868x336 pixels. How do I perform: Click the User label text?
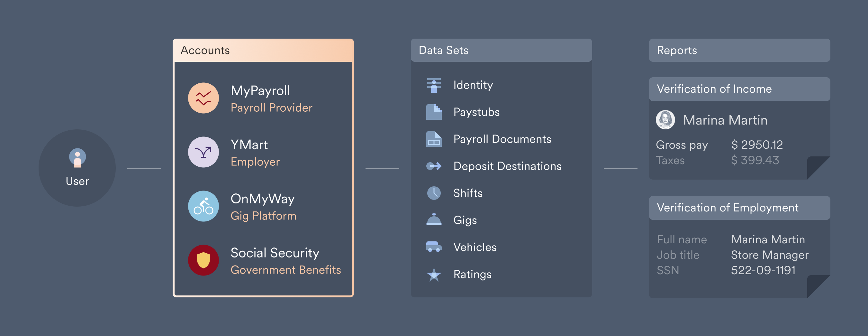[77, 181]
